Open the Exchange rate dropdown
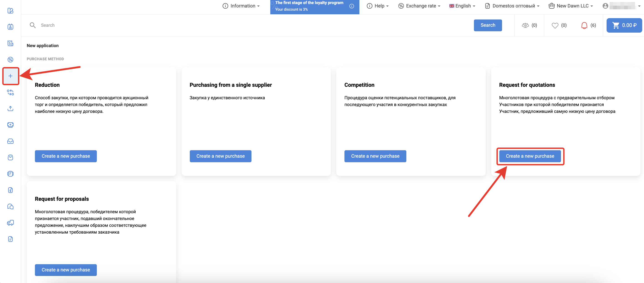This screenshot has height=283, width=644. point(419,6)
